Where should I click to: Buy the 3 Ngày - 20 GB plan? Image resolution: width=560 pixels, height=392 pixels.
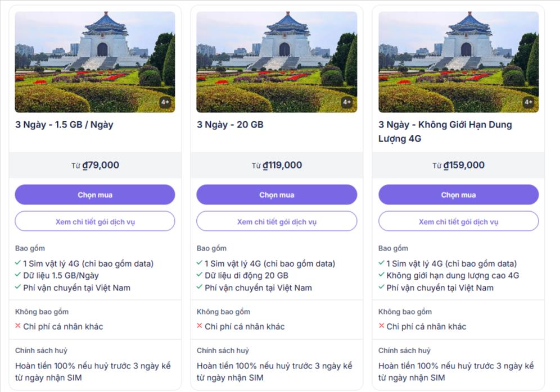click(x=276, y=195)
